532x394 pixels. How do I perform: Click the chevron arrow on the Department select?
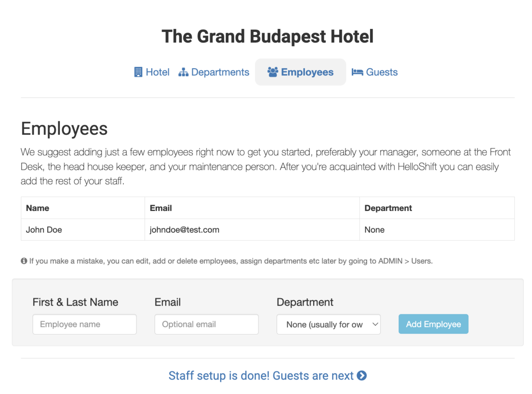(374, 324)
